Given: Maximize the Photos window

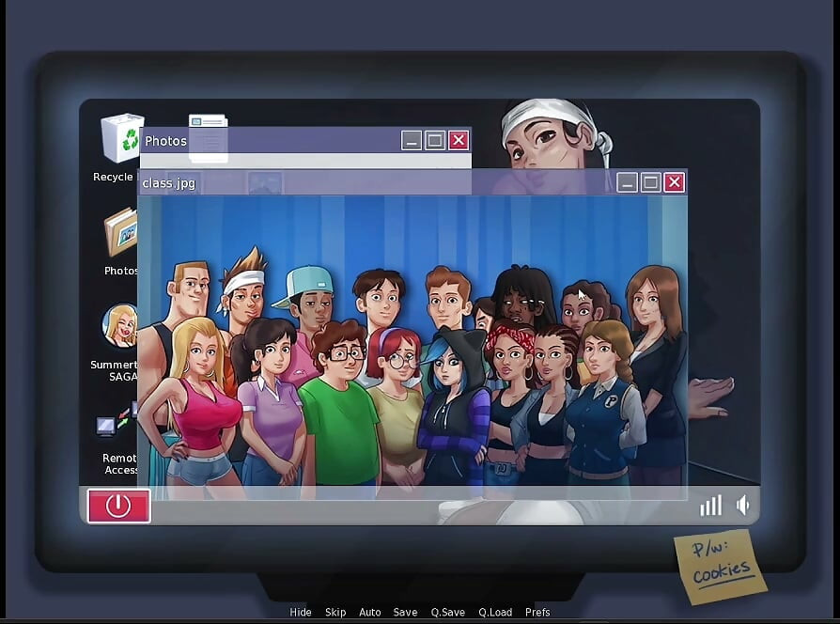Looking at the screenshot, I should 435,140.
